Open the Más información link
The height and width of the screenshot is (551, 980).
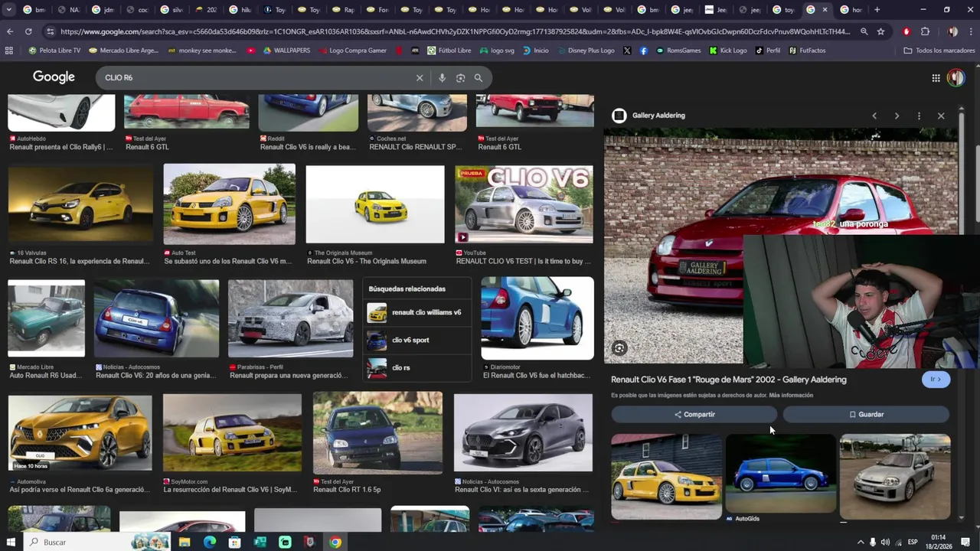pyautogui.click(x=791, y=396)
